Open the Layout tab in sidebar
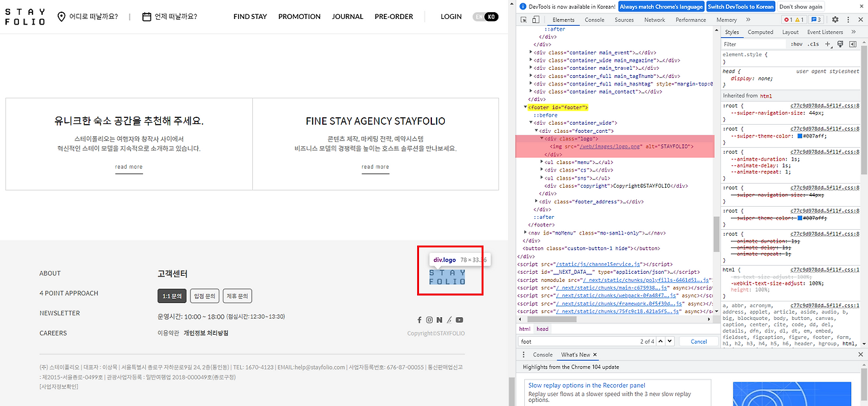This screenshot has height=406, width=868. coord(790,32)
